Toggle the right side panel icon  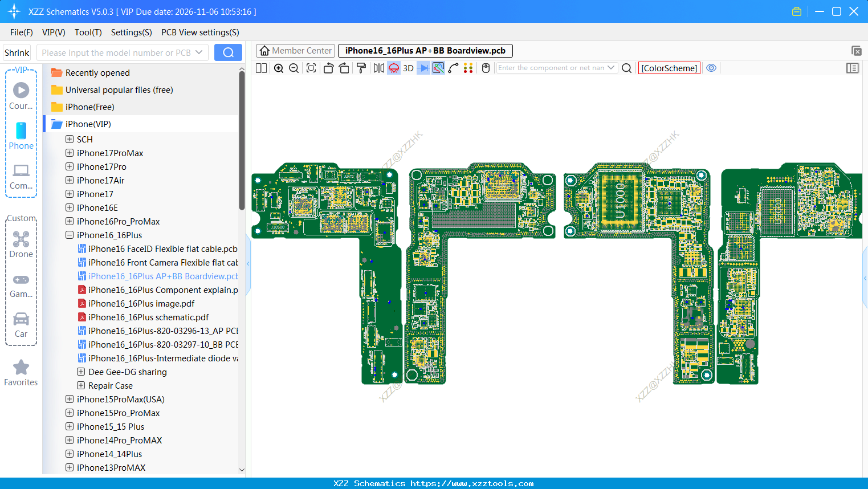(x=852, y=68)
